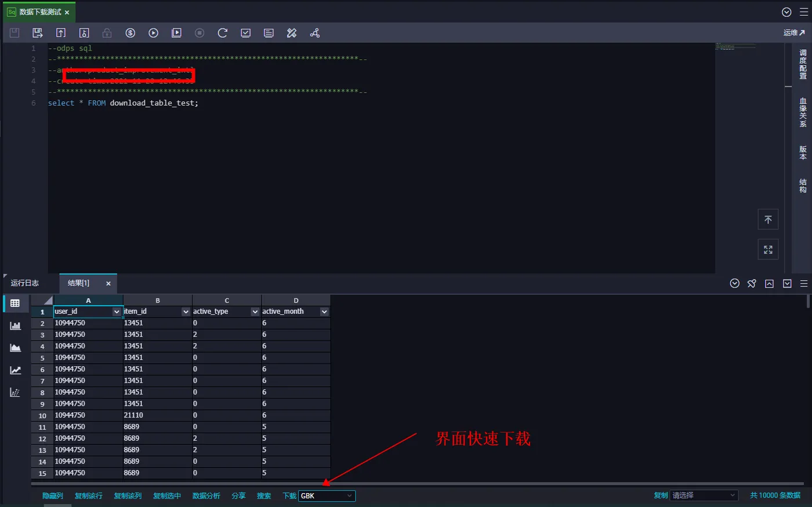The image size is (812, 507).
Task: Select column A header
Action: tap(88, 300)
